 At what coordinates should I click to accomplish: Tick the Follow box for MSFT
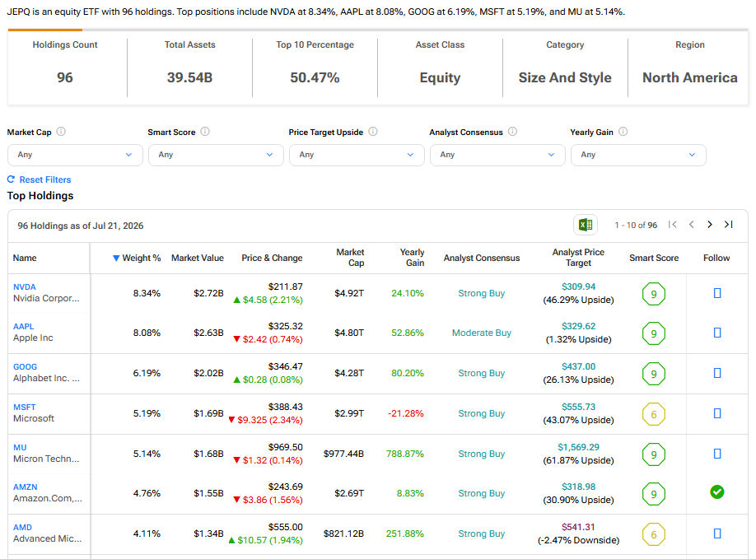(x=717, y=413)
